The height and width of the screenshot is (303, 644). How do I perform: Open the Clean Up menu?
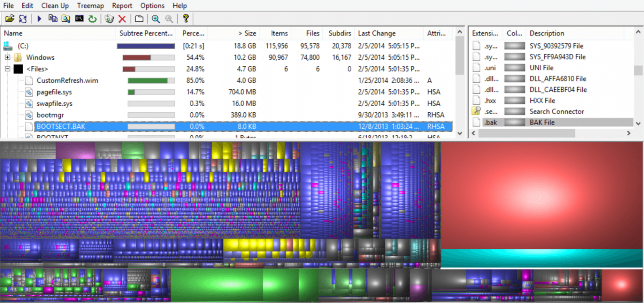(x=55, y=6)
